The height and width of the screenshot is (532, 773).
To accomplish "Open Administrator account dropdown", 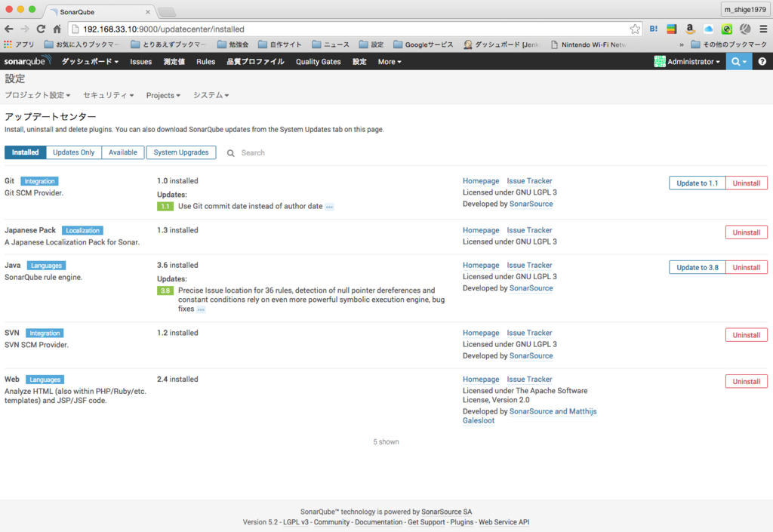I will coord(693,62).
